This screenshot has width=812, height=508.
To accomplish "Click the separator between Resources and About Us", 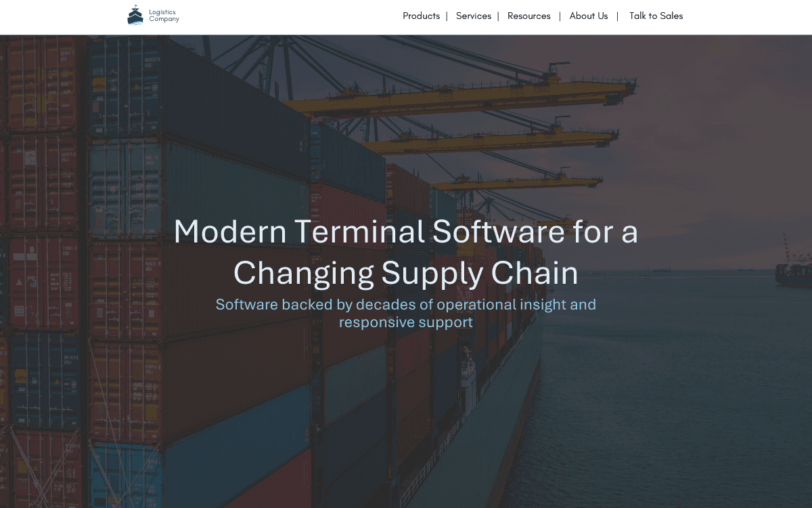I will 560,16.
